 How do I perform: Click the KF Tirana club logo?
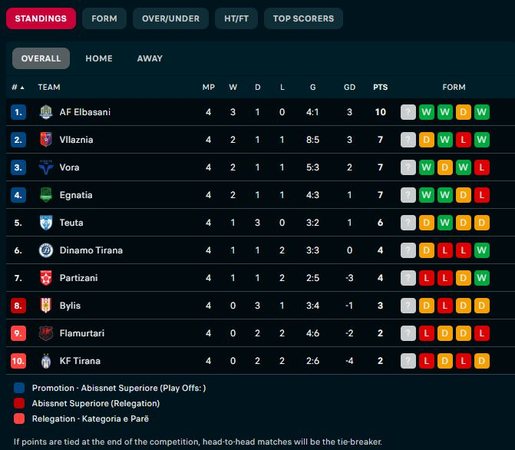coord(46,361)
